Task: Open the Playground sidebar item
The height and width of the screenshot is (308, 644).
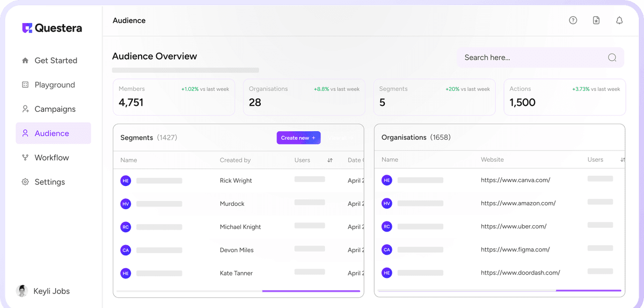Action: pyautogui.click(x=54, y=85)
